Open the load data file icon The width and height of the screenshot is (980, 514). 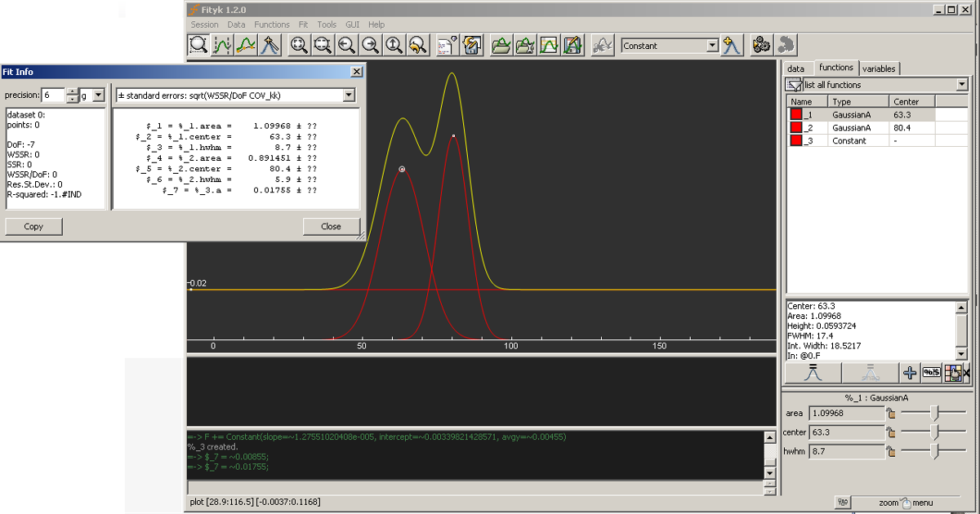tap(501, 46)
